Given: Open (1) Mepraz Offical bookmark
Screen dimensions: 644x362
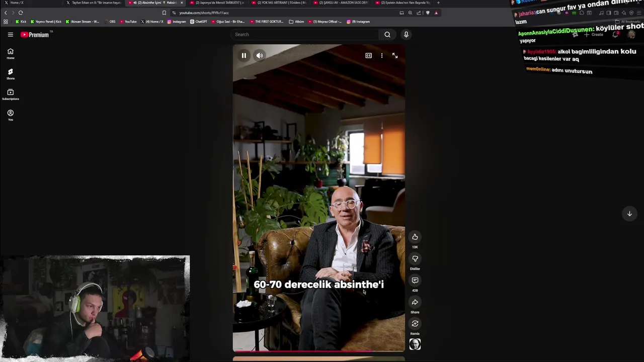Looking at the screenshot, I should [325, 22].
